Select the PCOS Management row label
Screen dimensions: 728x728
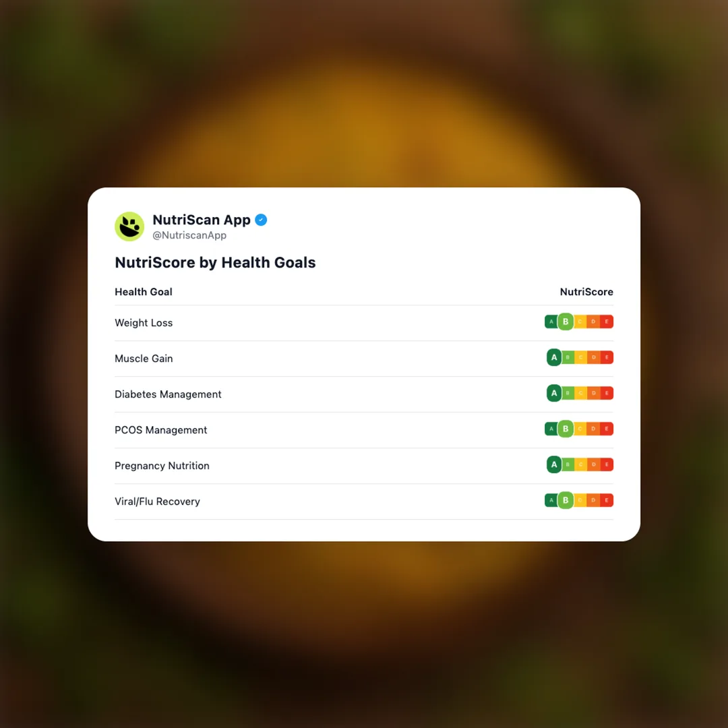[161, 430]
